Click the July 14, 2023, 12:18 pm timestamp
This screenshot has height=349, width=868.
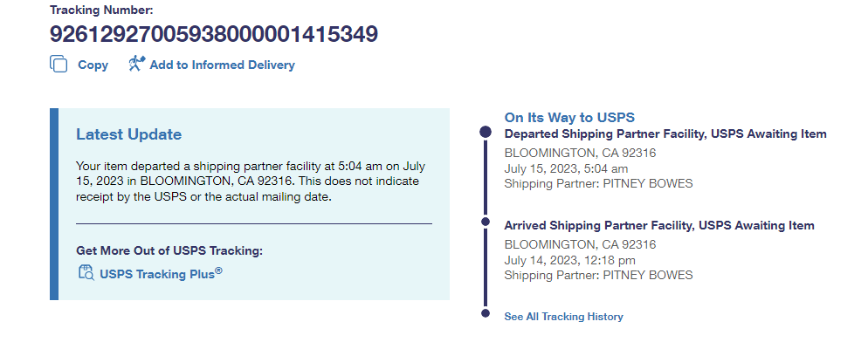click(569, 260)
